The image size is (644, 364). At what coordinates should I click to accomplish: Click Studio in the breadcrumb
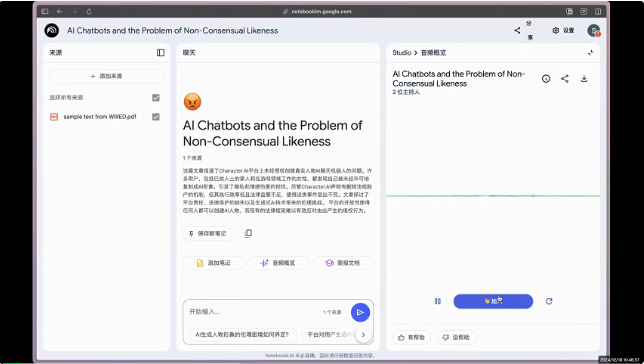point(402,53)
